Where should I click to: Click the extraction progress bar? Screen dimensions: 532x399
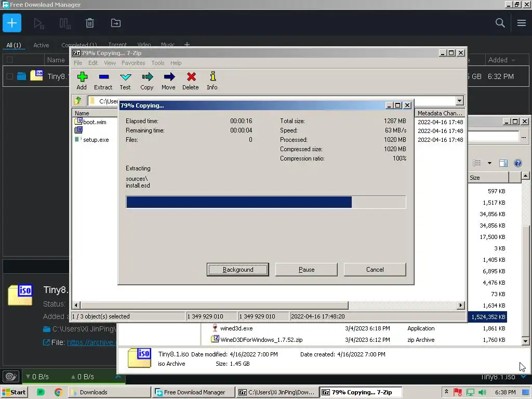point(266,202)
